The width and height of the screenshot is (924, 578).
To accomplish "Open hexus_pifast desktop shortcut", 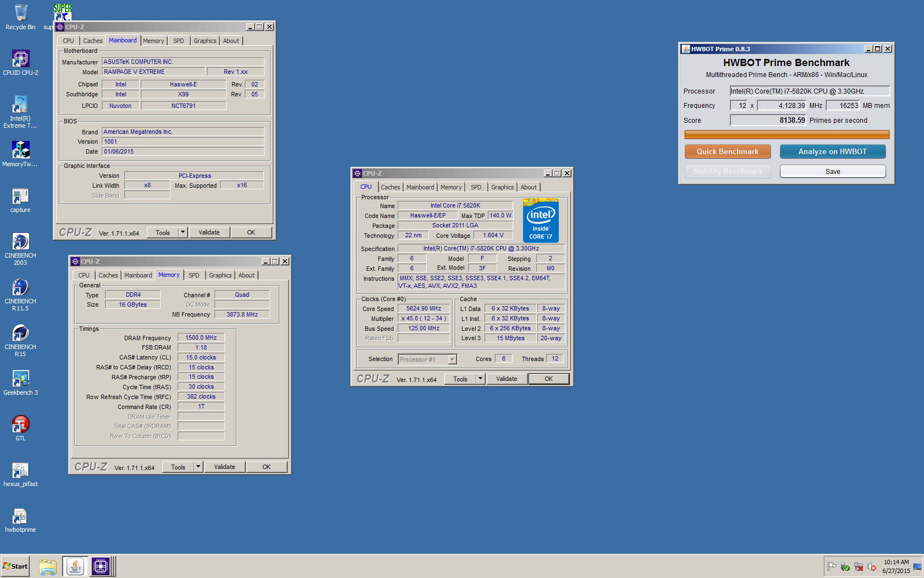I will [20, 474].
